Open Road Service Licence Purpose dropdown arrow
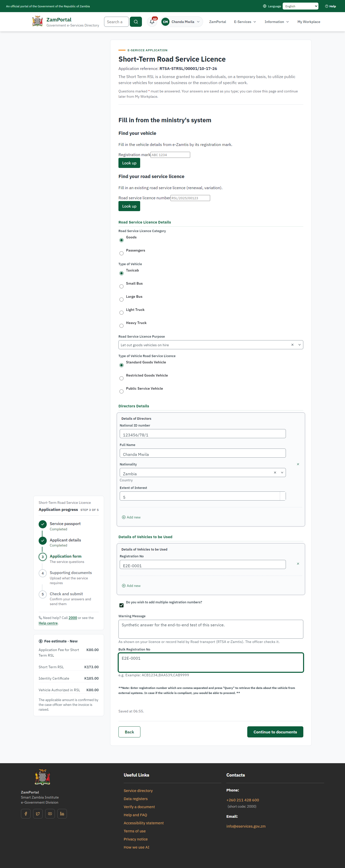This screenshot has height=868, width=345. point(299,345)
